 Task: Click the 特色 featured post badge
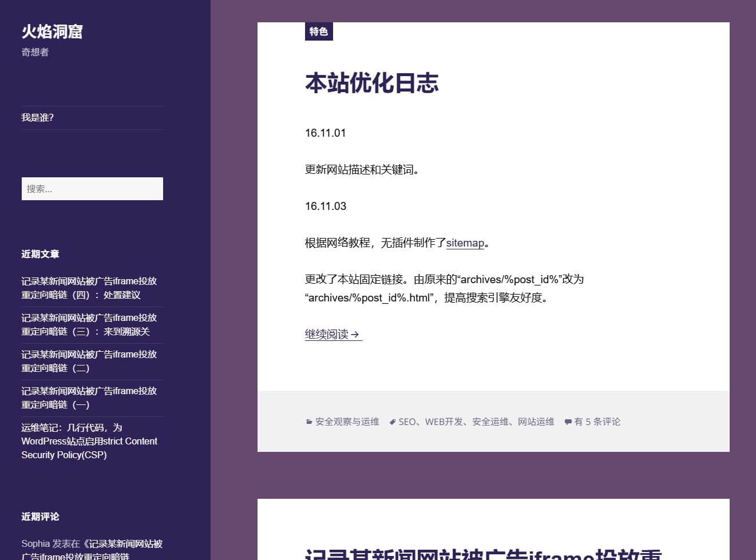318,31
